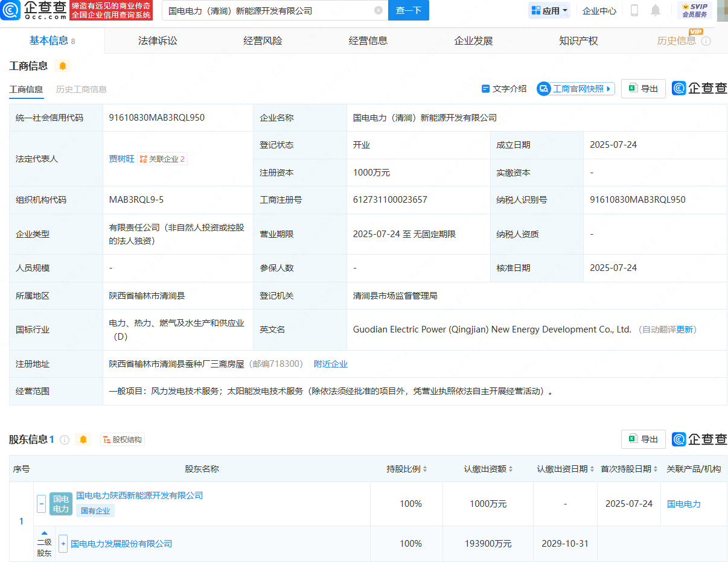Switch to 基本信息 tab
Screen dimensions: 728x563
coord(52,41)
